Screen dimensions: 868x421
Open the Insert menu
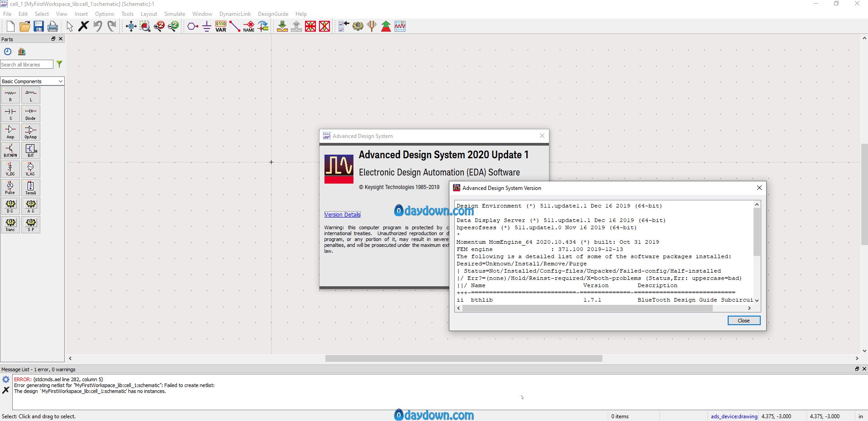coord(81,14)
